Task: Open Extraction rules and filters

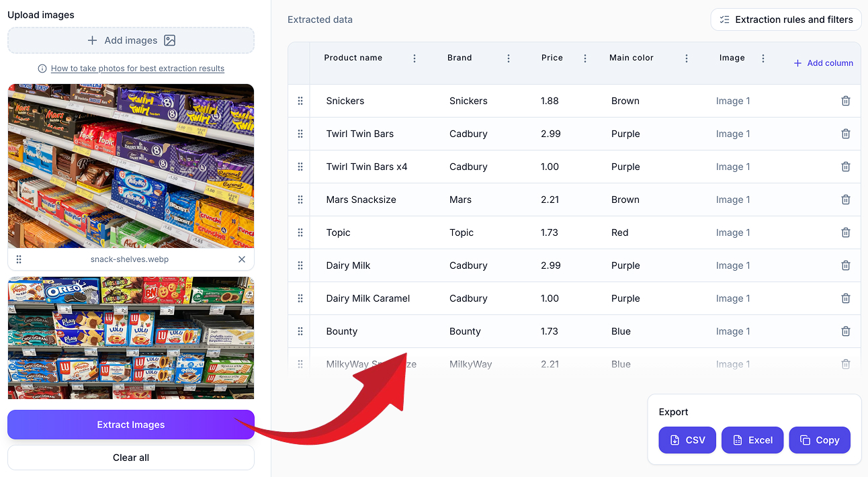Action: point(785,19)
